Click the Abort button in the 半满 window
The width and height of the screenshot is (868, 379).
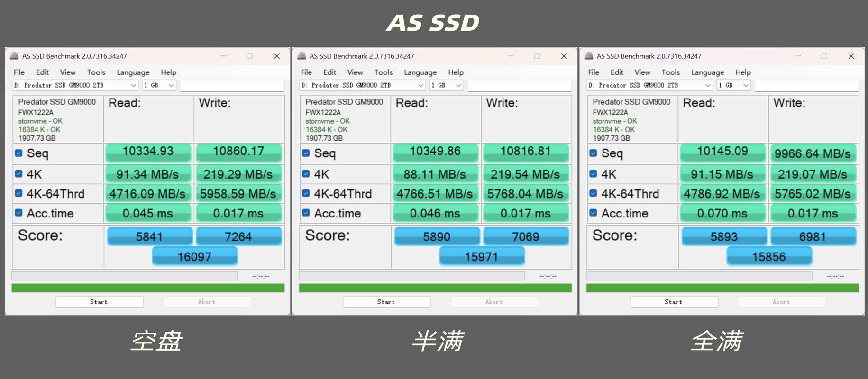(x=494, y=302)
